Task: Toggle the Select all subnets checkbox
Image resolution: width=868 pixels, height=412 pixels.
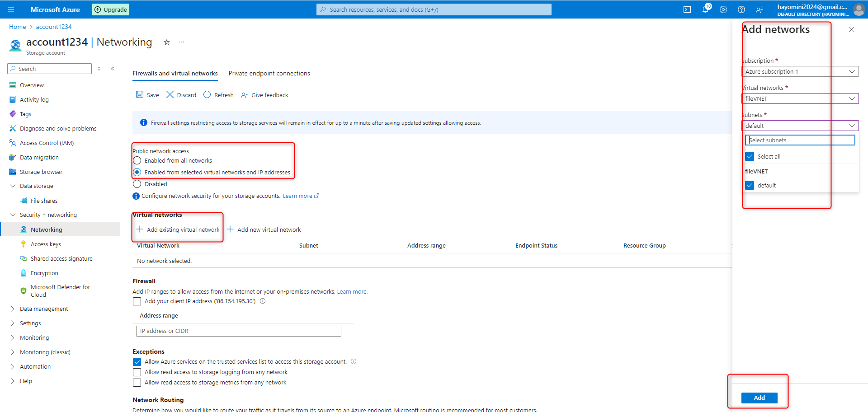Action: [x=750, y=156]
